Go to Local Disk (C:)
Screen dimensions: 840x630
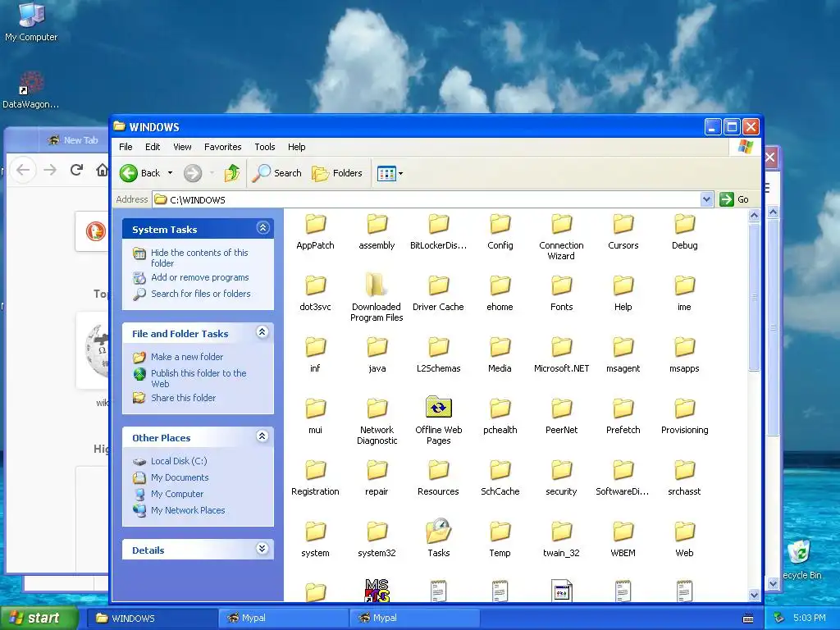point(179,461)
